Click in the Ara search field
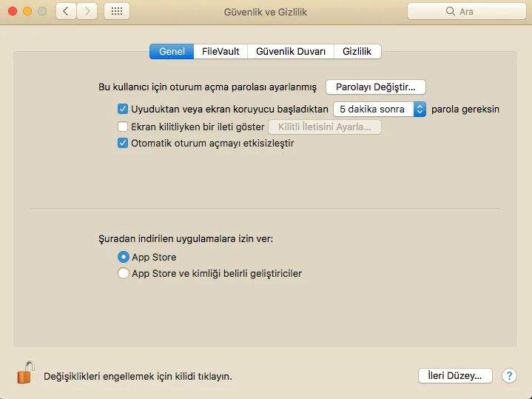 coord(466,12)
